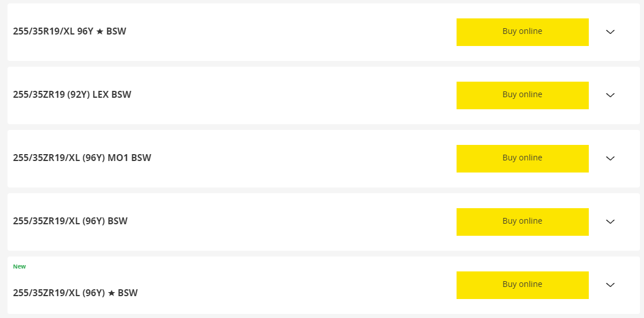
Task: Click the star icon in the New tire title
Action: click(x=111, y=293)
